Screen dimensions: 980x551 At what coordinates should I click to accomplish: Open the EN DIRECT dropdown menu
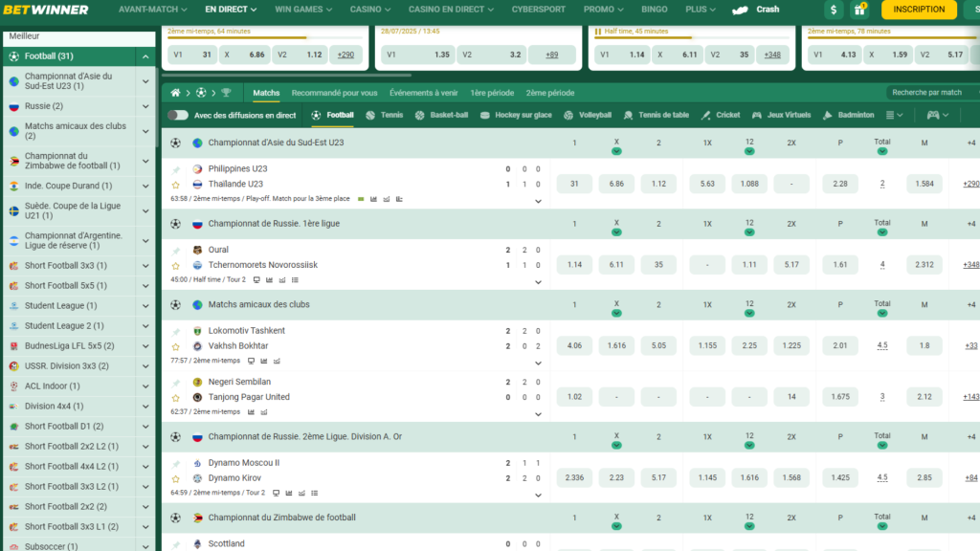tap(231, 10)
